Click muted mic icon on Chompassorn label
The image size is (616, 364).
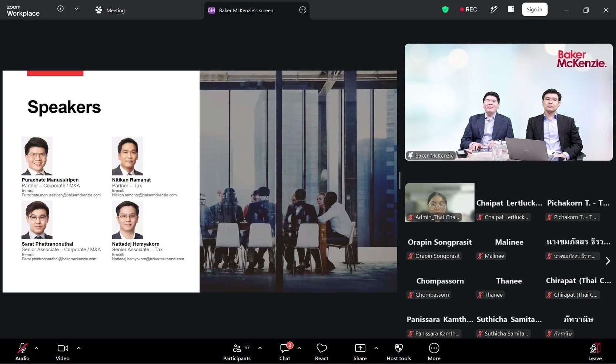click(411, 295)
